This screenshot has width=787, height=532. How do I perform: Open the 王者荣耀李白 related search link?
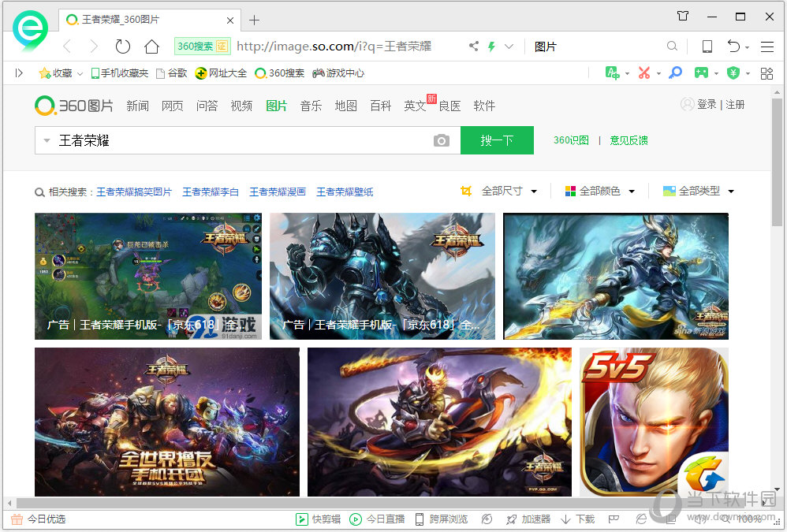click(210, 191)
